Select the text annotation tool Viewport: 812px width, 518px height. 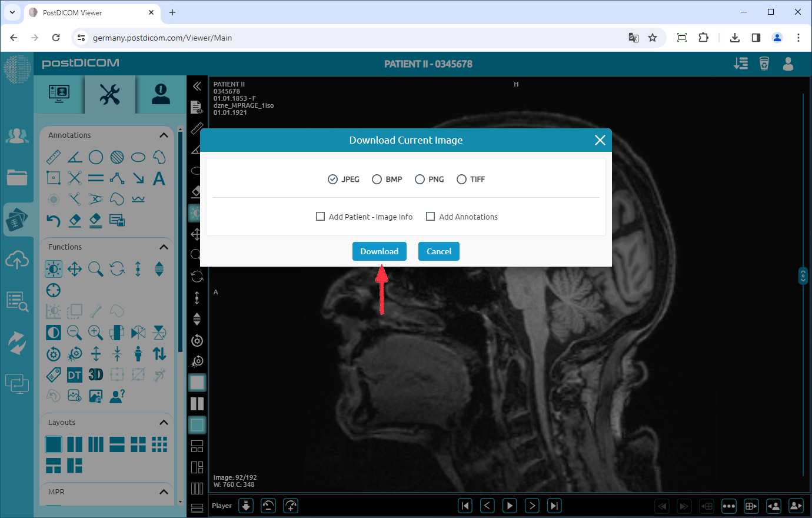coord(159,178)
